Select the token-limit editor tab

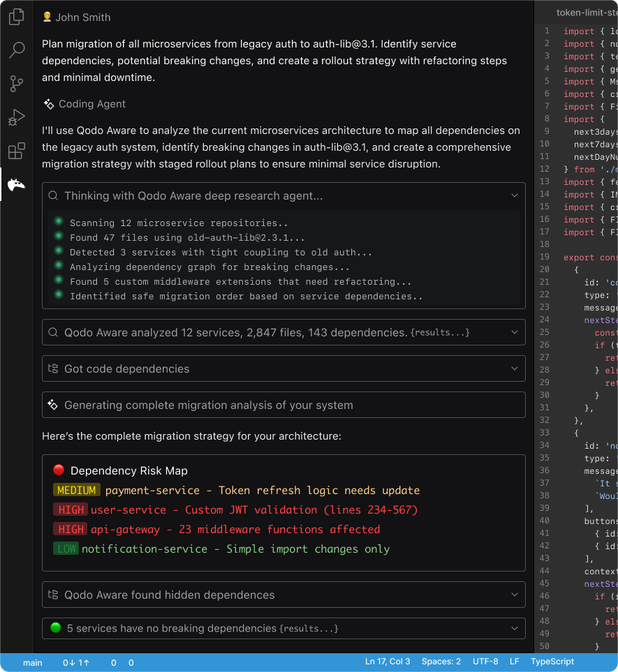point(587,13)
